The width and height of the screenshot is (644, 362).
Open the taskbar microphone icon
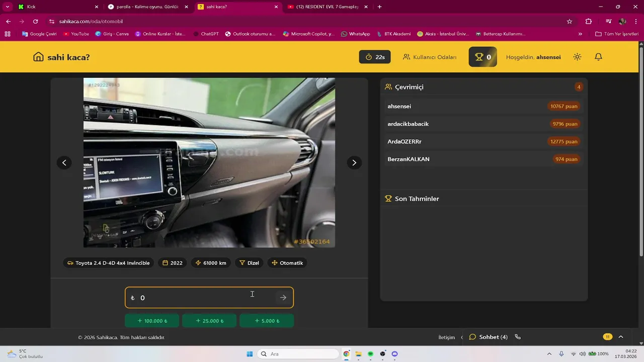pyautogui.click(x=561, y=354)
